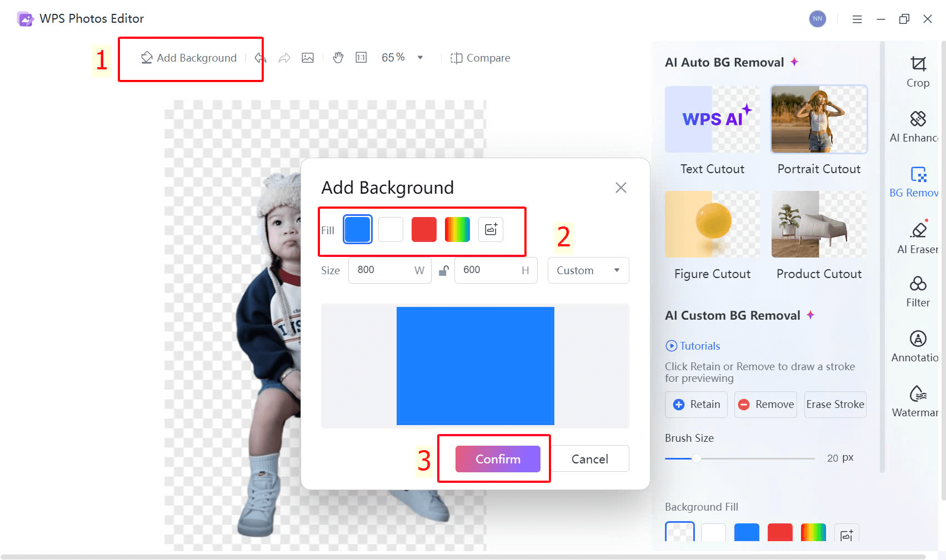Expand the Custom size dropdown

(588, 270)
